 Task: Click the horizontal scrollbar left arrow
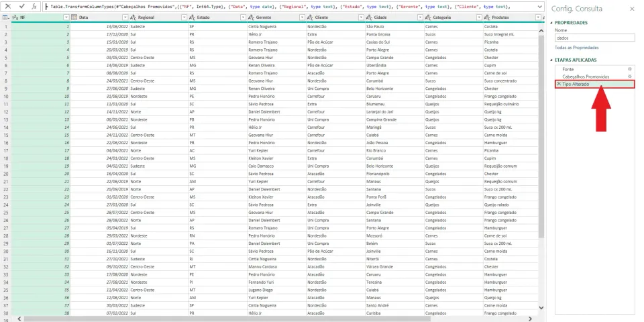(19, 318)
